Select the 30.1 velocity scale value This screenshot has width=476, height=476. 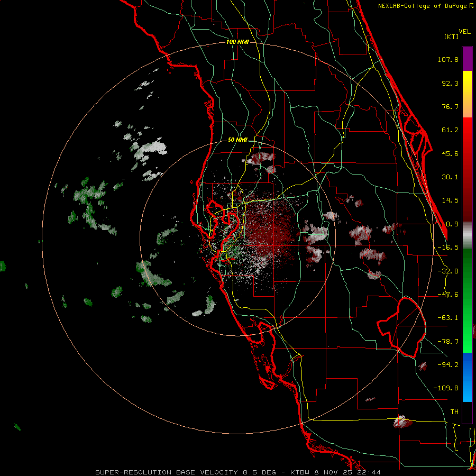[x=450, y=177]
